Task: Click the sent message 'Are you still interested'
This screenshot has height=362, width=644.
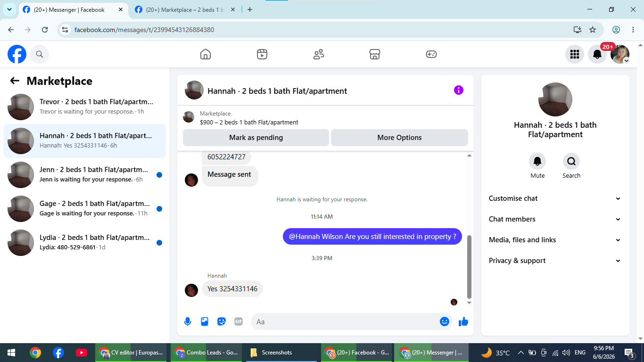Action: pos(372,237)
